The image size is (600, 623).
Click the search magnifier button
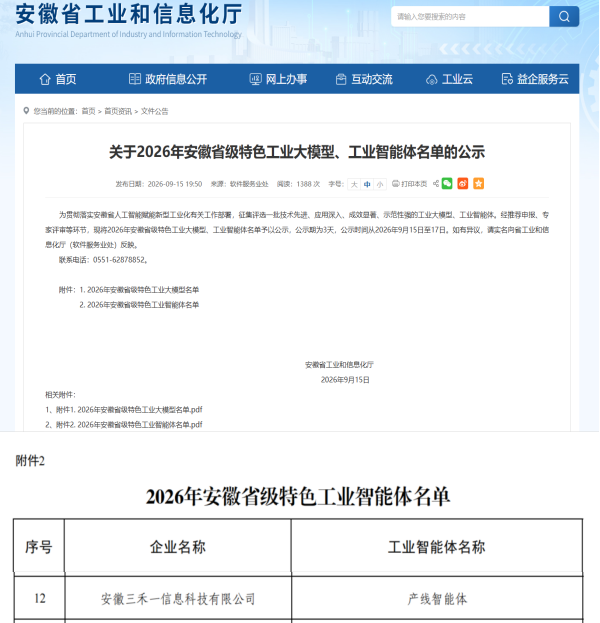coord(564,16)
